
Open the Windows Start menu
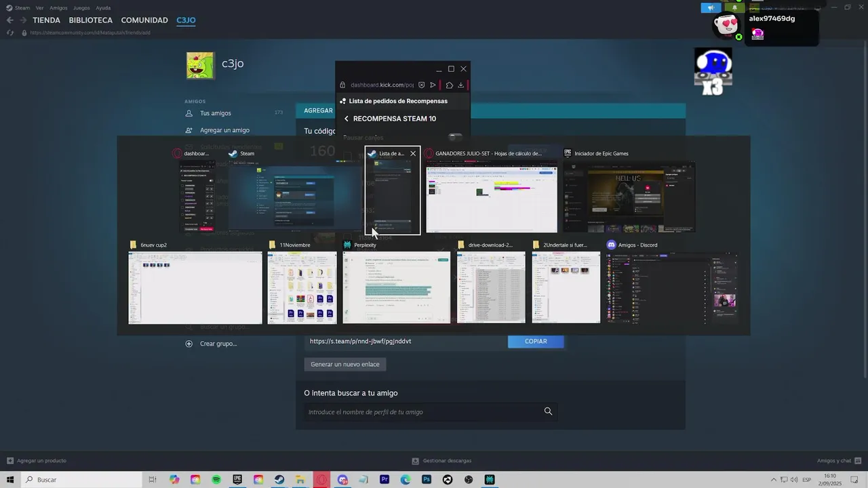[x=10, y=480]
